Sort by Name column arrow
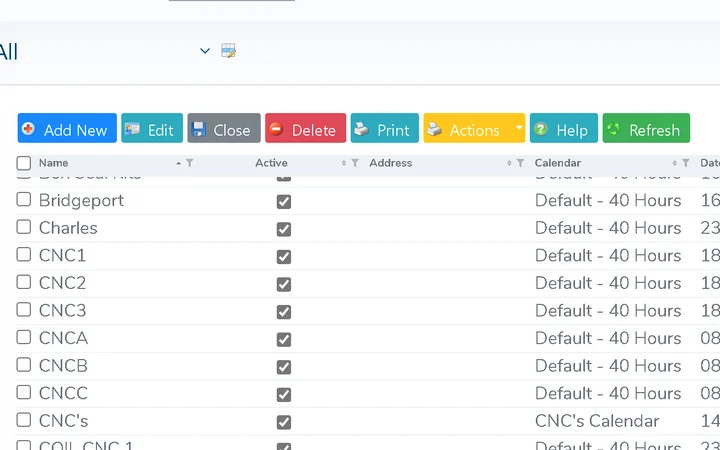720x450 pixels. pyautogui.click(x=179, y=163)
